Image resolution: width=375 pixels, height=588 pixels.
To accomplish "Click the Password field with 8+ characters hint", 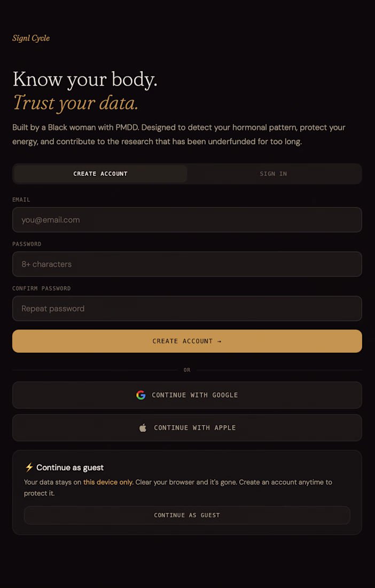I will [x=187, y=264].
